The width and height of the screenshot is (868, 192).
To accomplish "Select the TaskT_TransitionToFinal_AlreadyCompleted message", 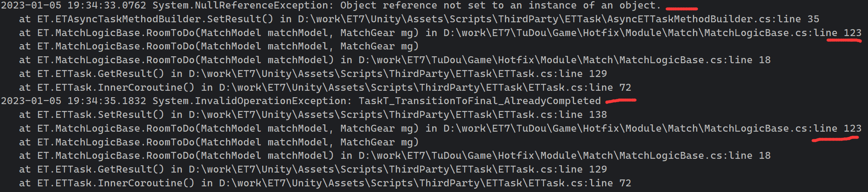I will 479,101.
